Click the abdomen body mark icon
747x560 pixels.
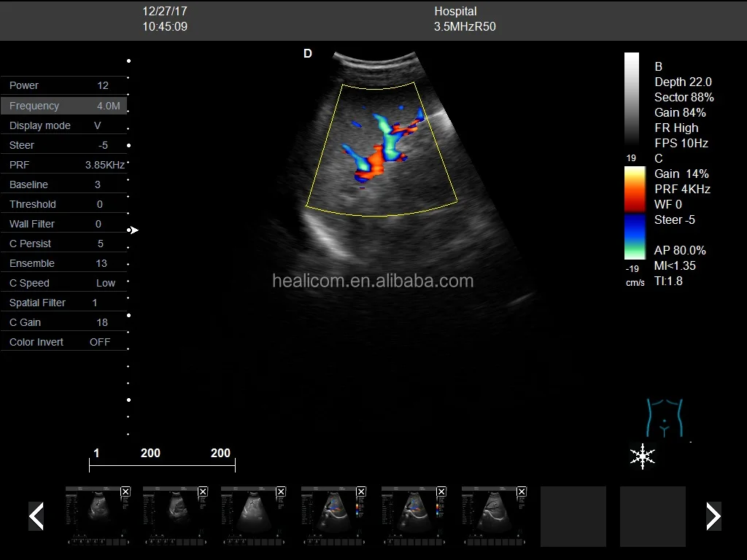coord(664,418)
